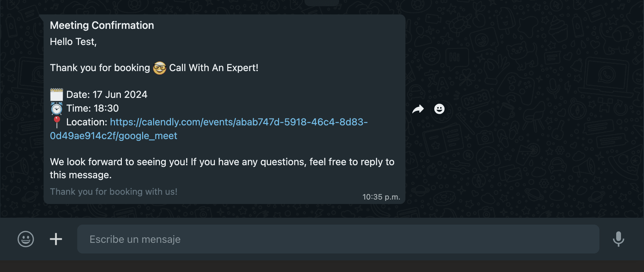This screenshot has height=272, width=644.
Task: Click the "Call With An Expert!" text
Action: point(214,68)
